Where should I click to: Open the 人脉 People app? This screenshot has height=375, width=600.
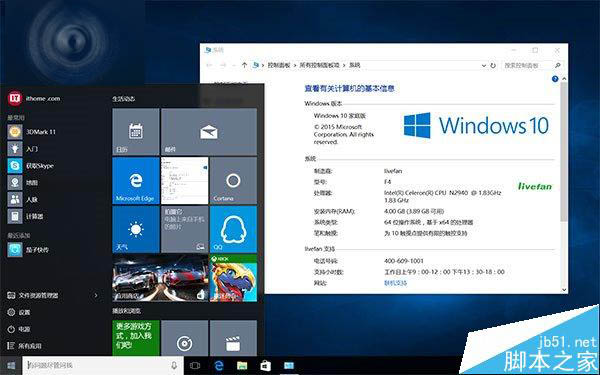(x=23, y=199)
